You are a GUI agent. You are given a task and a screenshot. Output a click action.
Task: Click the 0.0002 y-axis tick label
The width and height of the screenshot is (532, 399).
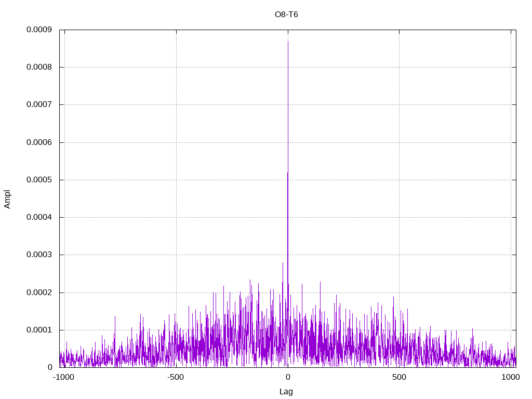coord(39,292)
